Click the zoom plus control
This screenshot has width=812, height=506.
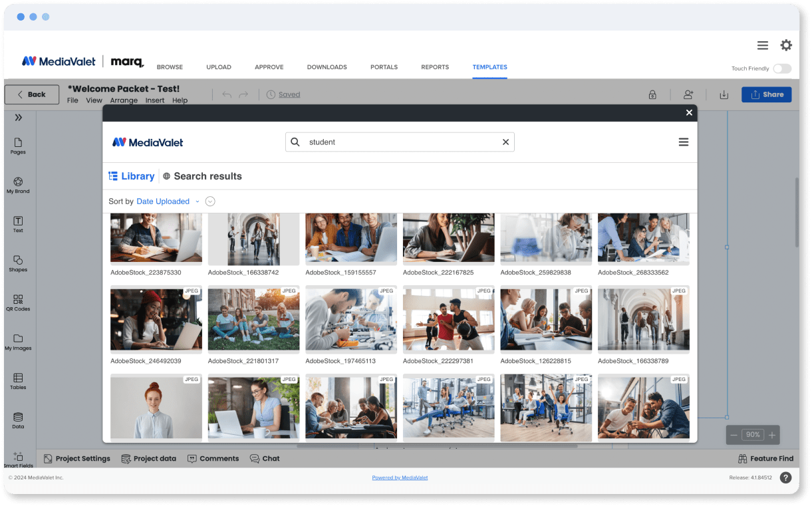(x=771, y=434)
